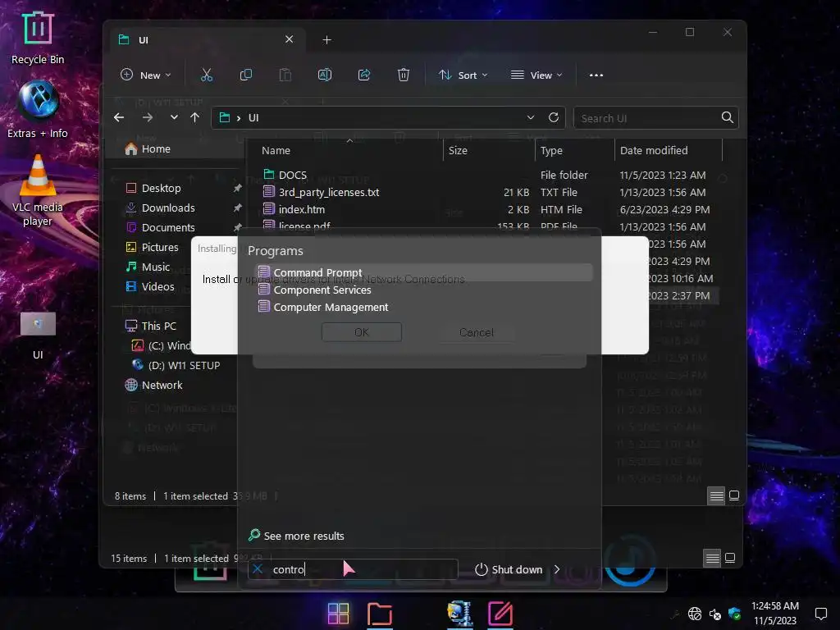Screen dimensions: 840x630
Task: Click the network globe tray icon
Action: 695,614
